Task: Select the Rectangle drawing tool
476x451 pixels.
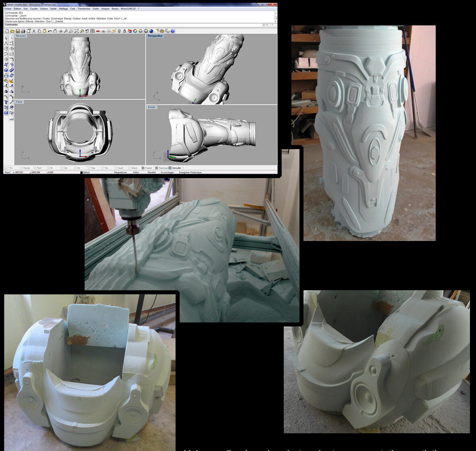Action: click(x=12, y=54)
